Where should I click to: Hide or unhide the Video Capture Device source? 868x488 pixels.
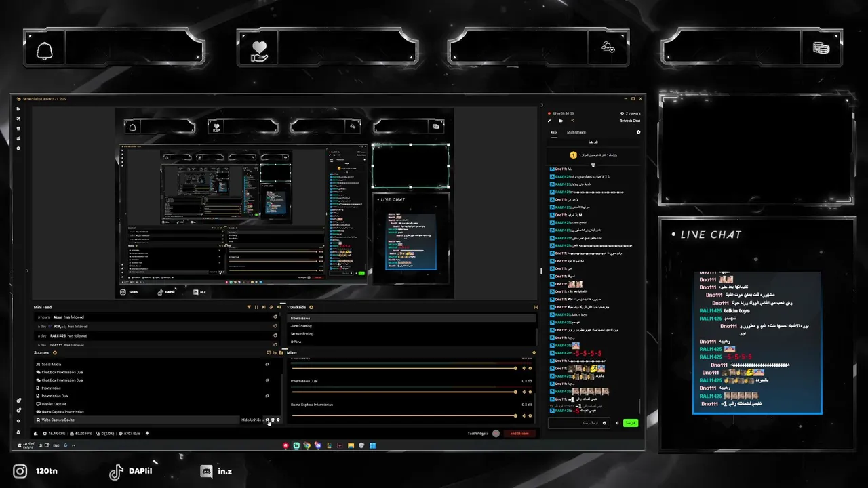pyautogui.click(x=267, y=420)
